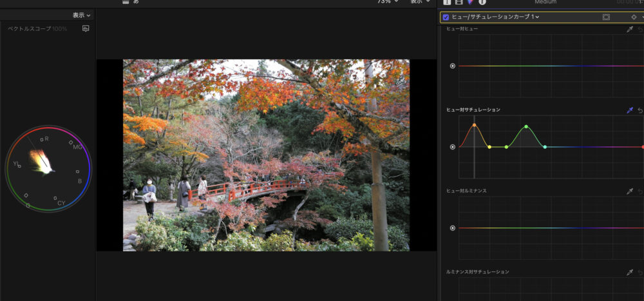Pick color with ヒュー対ルミナンス eyedropper
This screenshot has width=644, height=301.
630,191
